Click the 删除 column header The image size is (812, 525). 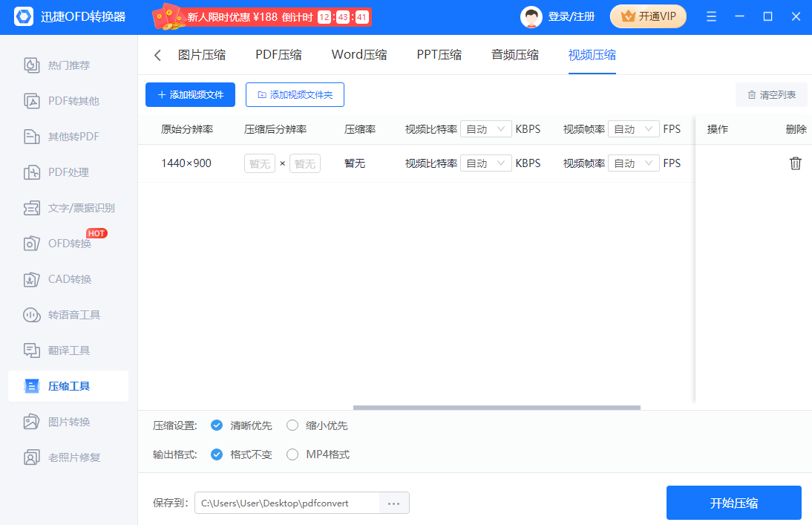click(x=796, y=129)
